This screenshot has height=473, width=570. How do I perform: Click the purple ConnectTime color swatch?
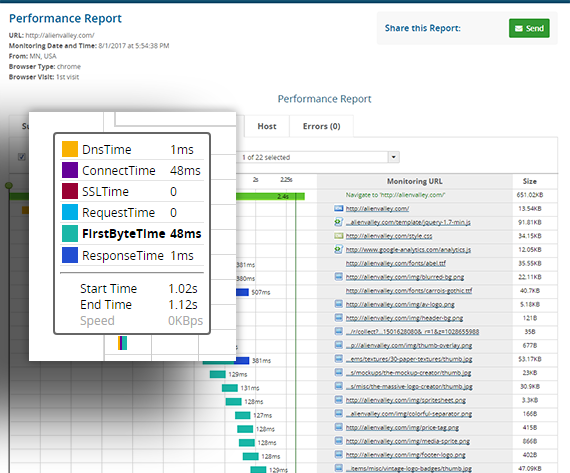click(70, 170)
